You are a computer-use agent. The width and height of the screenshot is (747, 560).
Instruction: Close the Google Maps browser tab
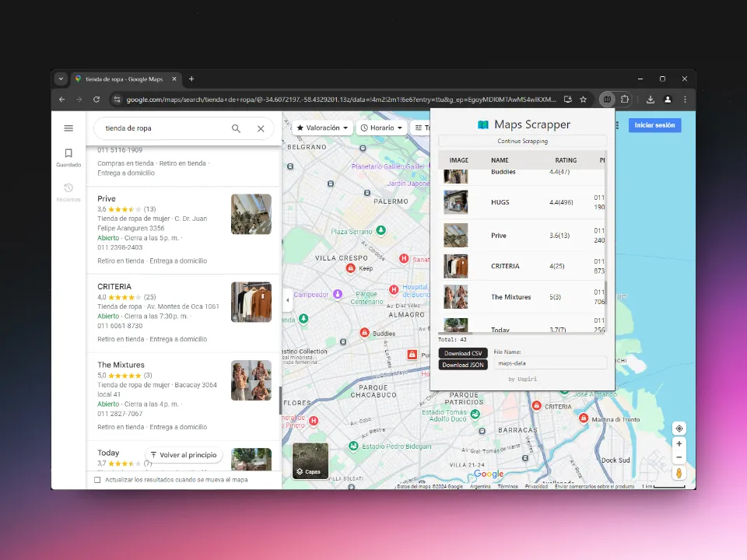click(x=174, y=79)
